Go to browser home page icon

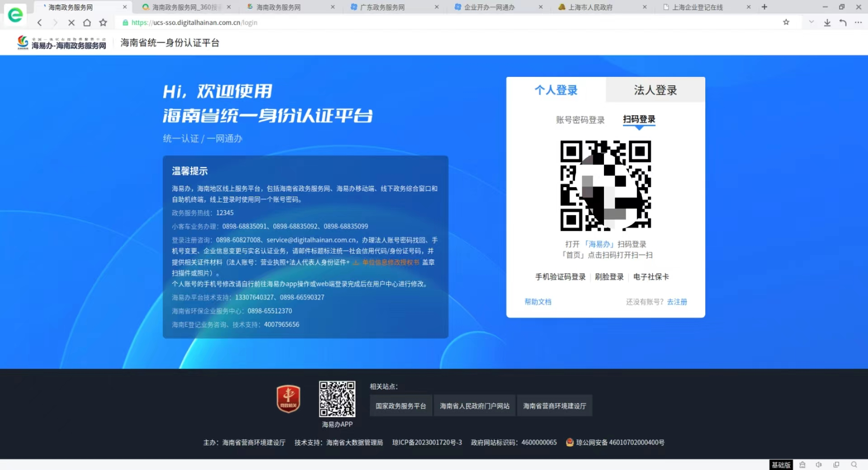(x=87, y=23)
